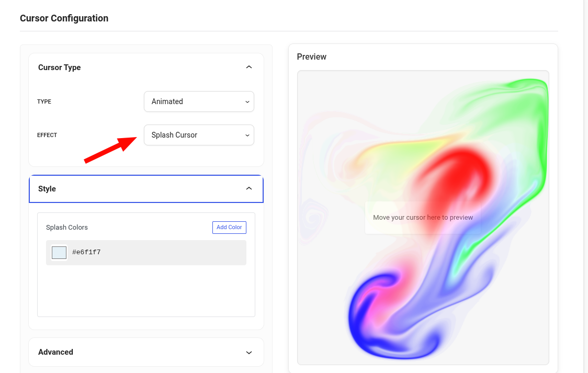588x373 pixels.
Task: Click the Add Color button
Action: pos(229,227)
